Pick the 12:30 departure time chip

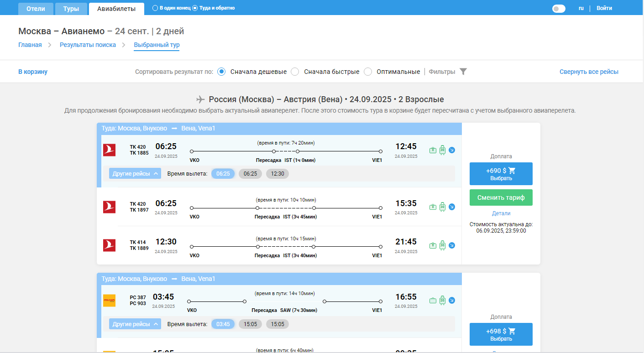[277, 174]
